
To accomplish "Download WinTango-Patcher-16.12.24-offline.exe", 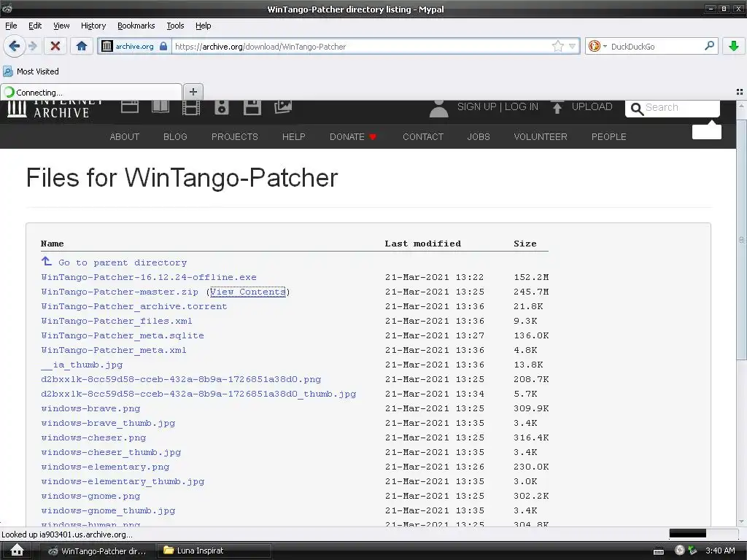I will (x=149, y=277).
